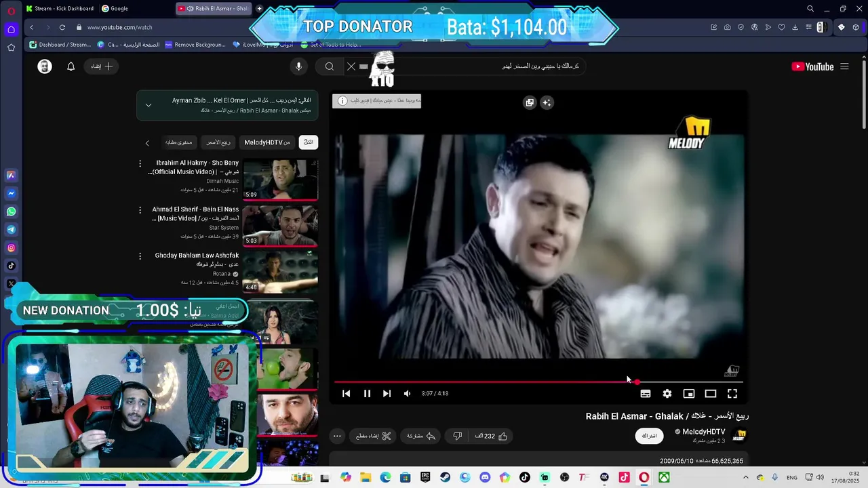Image resolution: width=868 pixels, height=488 pixels.
Task: Mute the video volume speaker icon
Action: pyautogui.click(x=407, y=393)
